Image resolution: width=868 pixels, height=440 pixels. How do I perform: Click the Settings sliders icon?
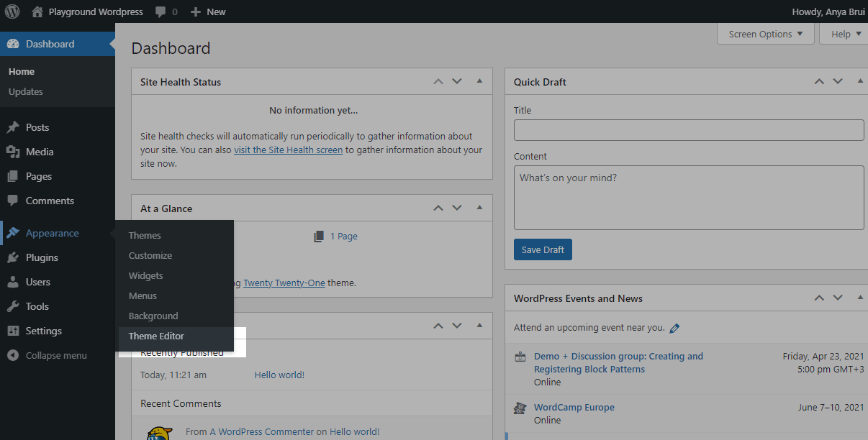click(x=13, y=331)
